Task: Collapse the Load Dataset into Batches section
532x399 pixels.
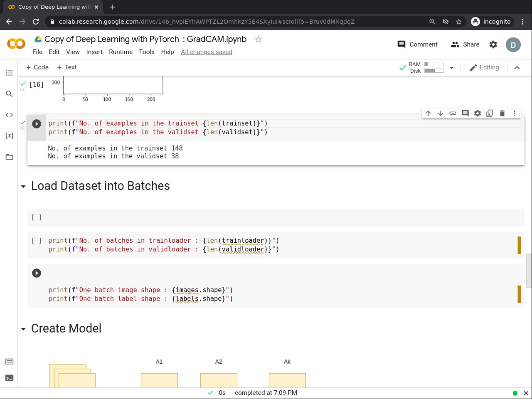Action: pyautogui.click(x=23, y=187)
